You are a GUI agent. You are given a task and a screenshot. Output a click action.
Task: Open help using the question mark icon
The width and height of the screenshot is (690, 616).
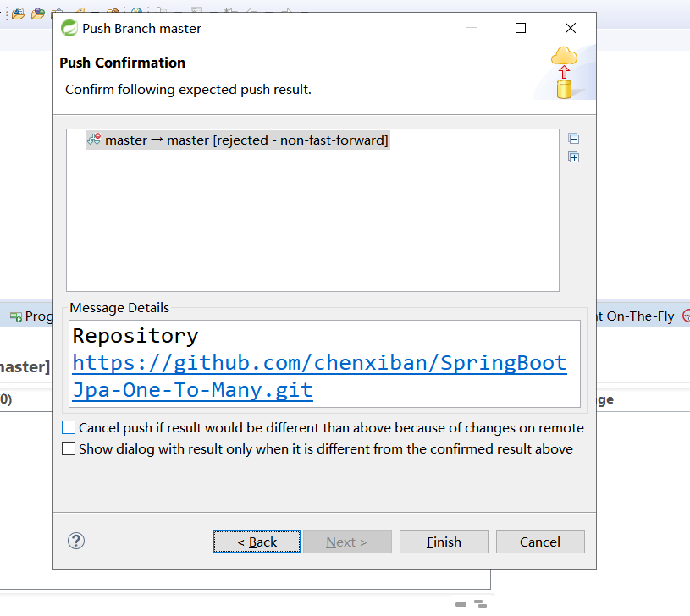pyautogui.click(x=75, y=541)
